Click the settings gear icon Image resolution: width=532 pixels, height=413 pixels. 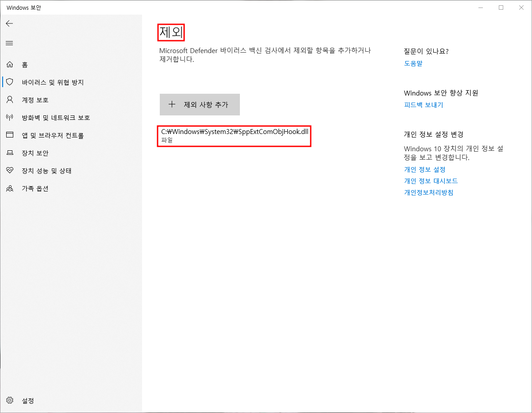[x=10, y=401]
